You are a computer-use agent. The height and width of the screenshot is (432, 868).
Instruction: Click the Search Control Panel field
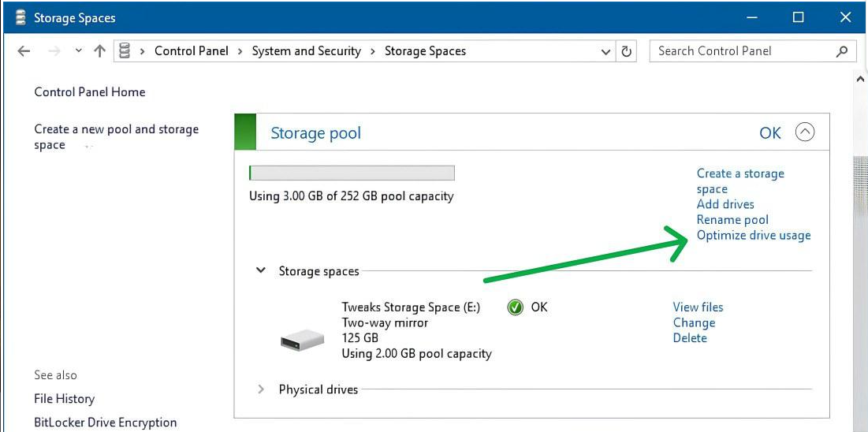pos(741,51)
